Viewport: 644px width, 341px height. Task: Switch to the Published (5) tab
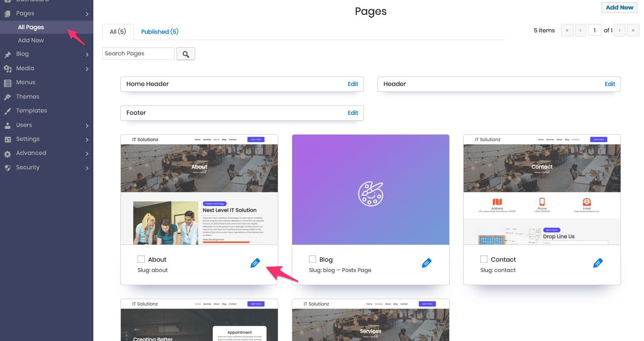tap(160, 32)
